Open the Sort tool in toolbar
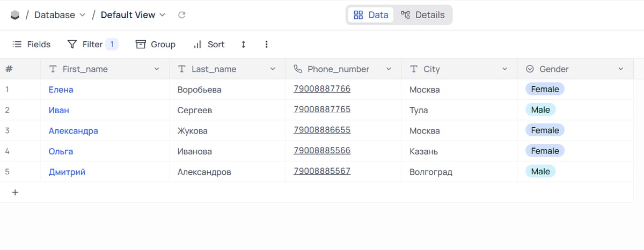 point(209,45)
